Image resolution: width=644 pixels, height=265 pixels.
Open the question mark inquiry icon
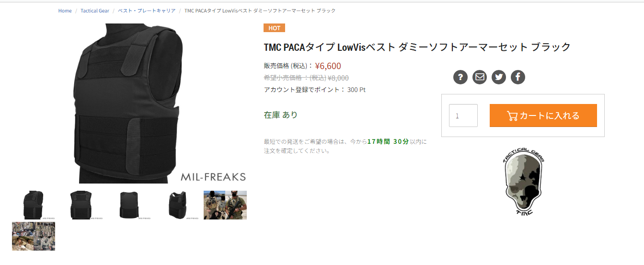460,77
